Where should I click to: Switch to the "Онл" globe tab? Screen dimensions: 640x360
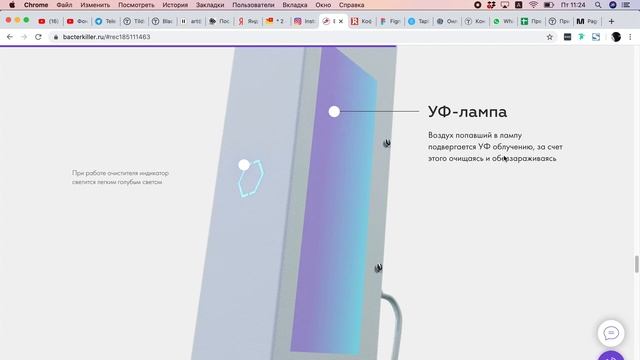(447, 21)
